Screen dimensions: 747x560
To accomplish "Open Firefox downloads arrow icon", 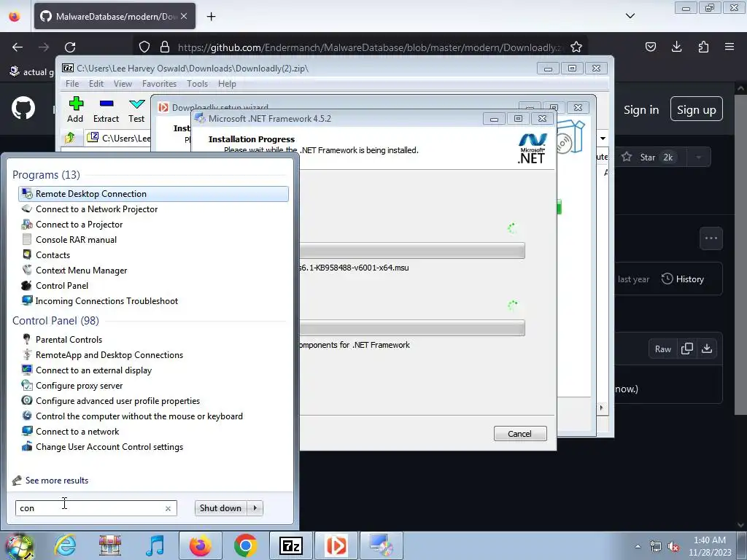I will point(676,47).
